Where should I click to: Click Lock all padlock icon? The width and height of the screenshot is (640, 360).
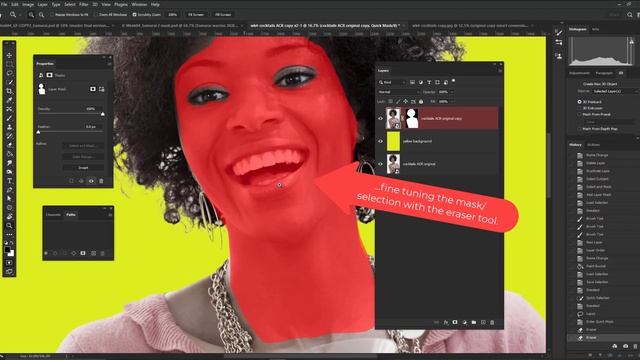421,101
